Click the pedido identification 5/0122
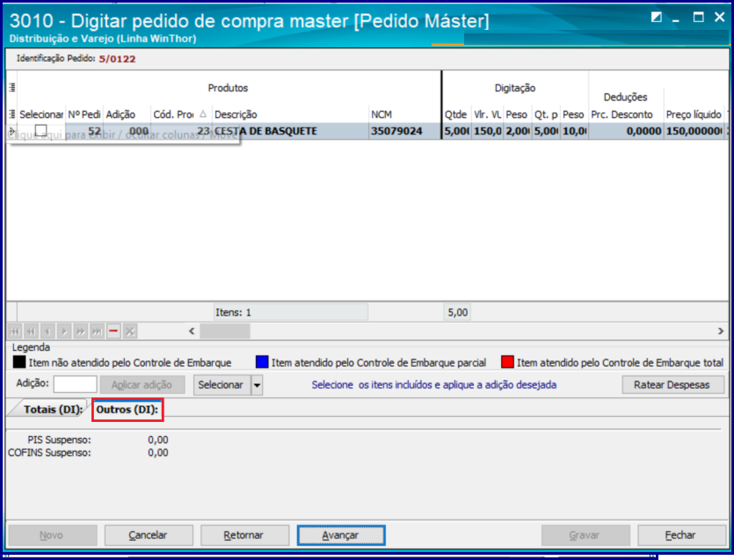This screenshot has height=560, width=734. coord(117,59)
